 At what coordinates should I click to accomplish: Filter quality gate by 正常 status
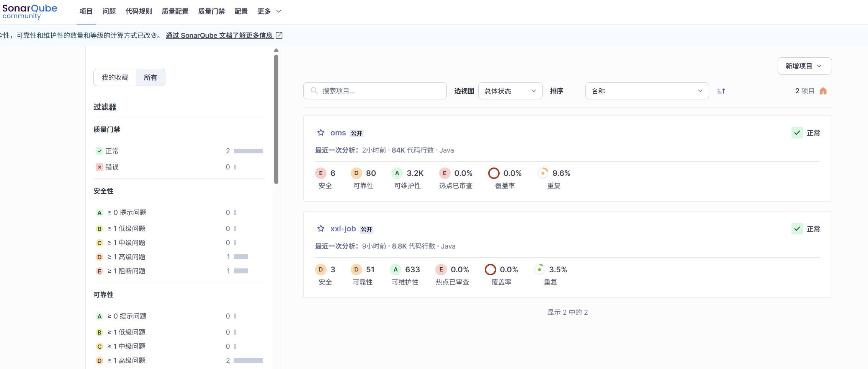(x=179, y=151)
